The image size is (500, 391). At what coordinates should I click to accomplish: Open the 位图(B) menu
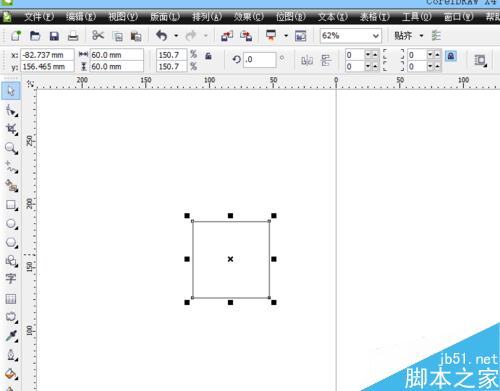[291, 16]
